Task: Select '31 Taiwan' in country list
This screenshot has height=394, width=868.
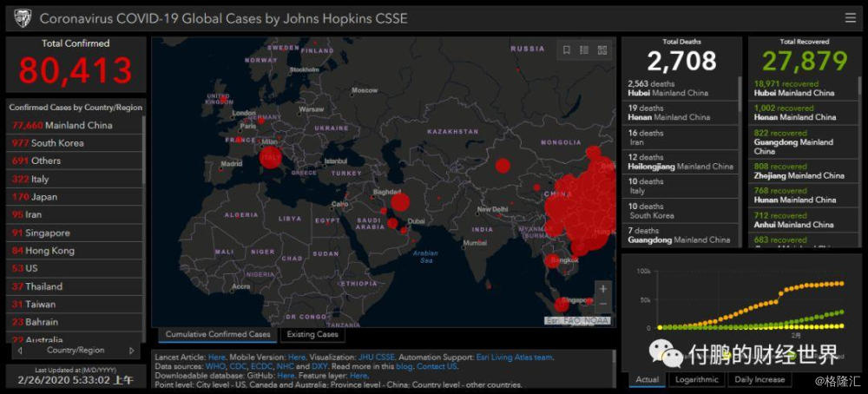Action: click(x=75, y=304)
